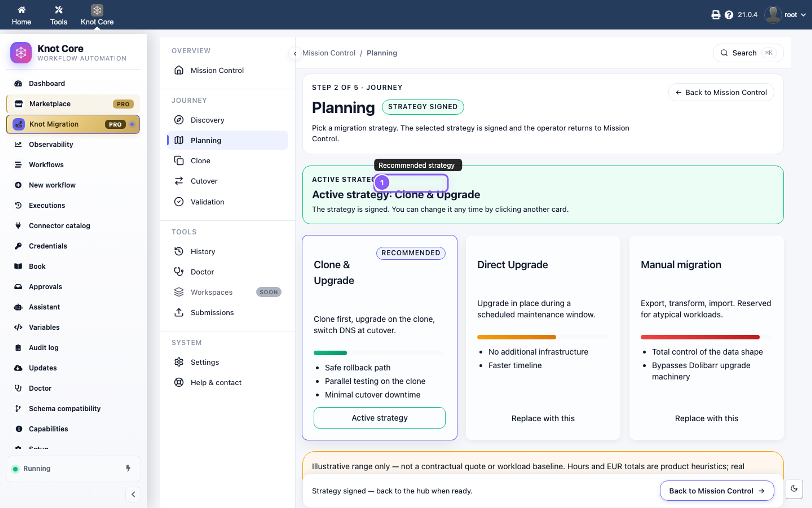Open Settings gear icon under System

click(179, 362)
